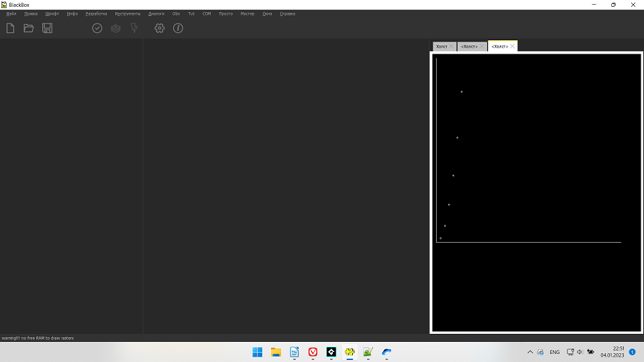Image resolution: width=644 pixels, height=362 pixels.
Task: Open settings with the gear icon
Action: pyautogui.click(x=160, y=28)
